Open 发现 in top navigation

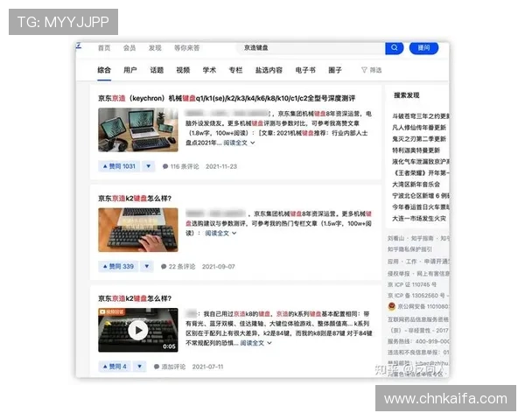[155, 48]
